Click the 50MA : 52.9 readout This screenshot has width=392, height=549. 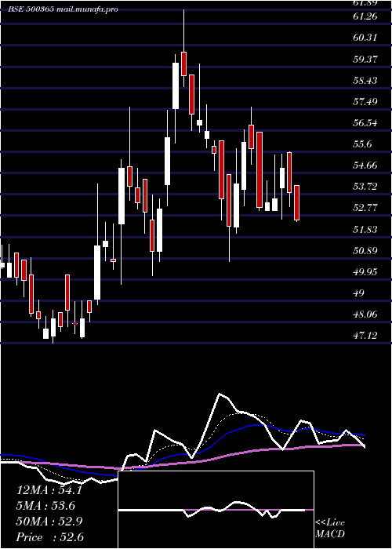click(x=49, y=522)
